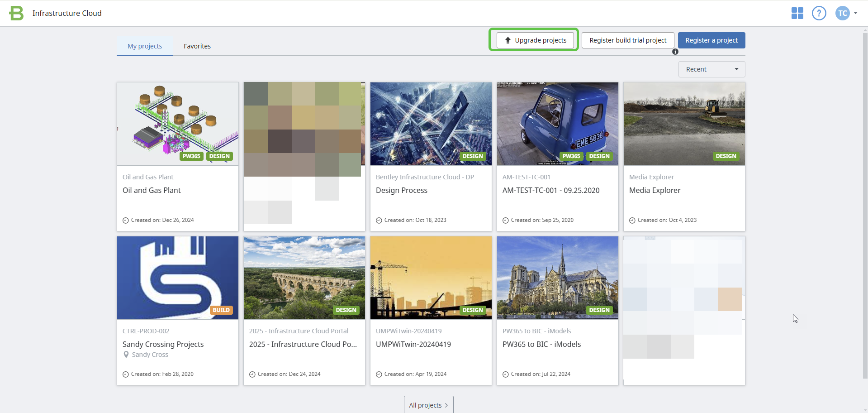The width and height of the screenshot is (868, 413).
Task: Open the AM-TEST-TC-001 blue car thumbnail
Action: pyautogui.click(x=558, y=124)
